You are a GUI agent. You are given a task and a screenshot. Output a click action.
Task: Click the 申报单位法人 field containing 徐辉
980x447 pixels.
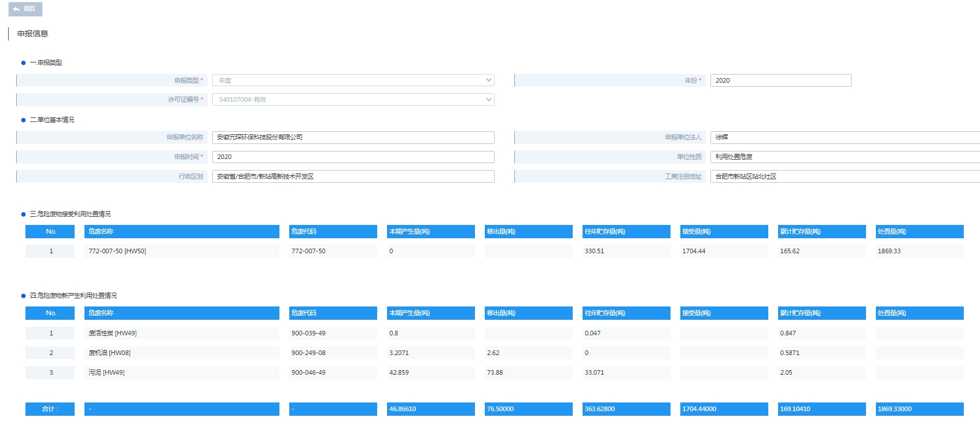(843, 138)
